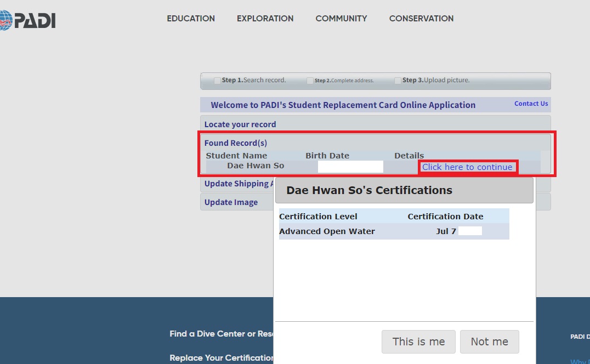Toggle the Step 2 Complete address checkbox

pos(310,81)
